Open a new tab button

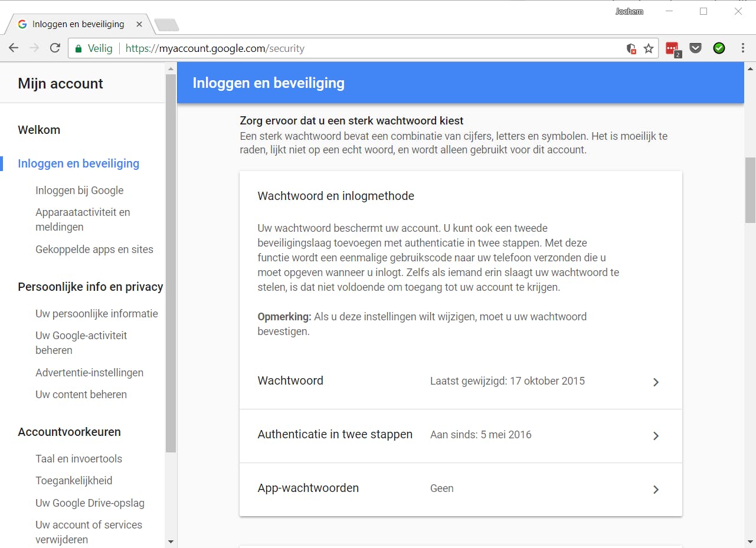[166, 25]
